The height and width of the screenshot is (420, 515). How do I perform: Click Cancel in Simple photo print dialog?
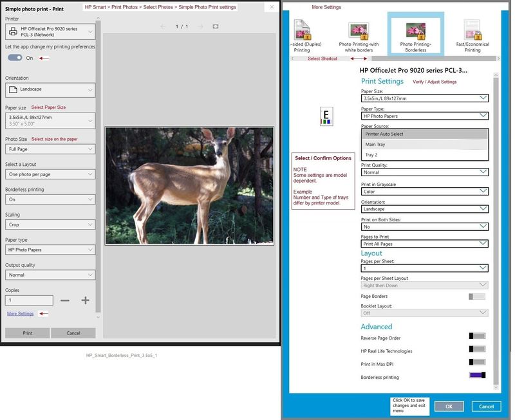[x=73, y=333]
